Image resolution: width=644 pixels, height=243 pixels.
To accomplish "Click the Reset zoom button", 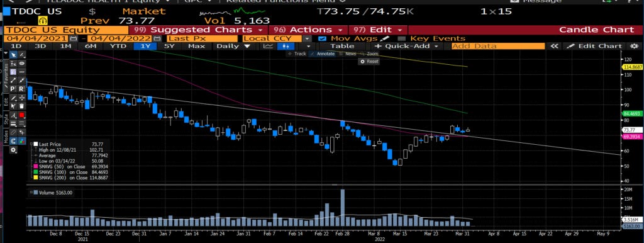I will (x=369, y=61).
